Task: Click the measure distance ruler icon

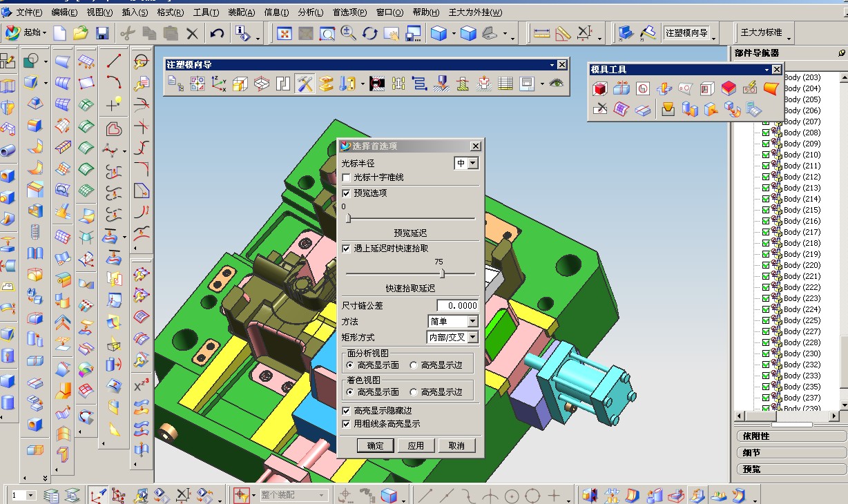Action: coord(541,32)
